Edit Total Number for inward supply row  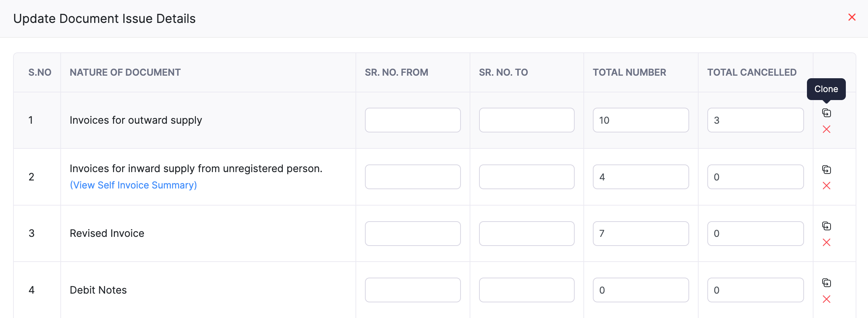point(641,177)
